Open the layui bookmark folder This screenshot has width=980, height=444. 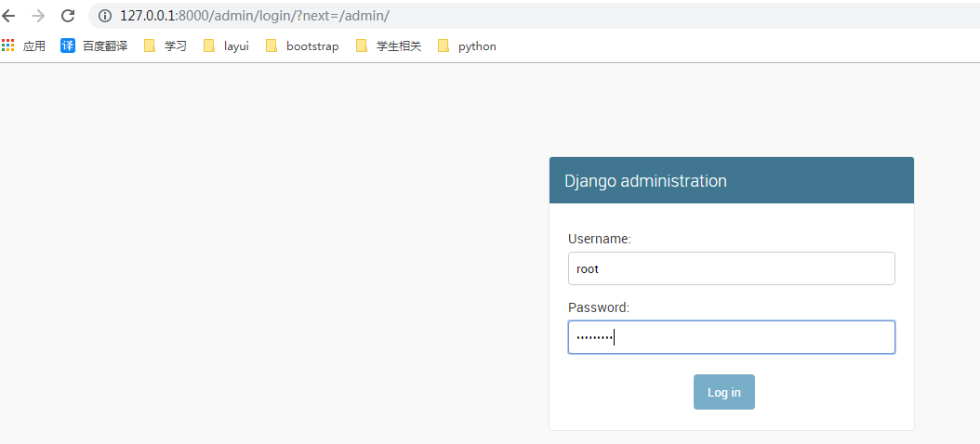226,46
